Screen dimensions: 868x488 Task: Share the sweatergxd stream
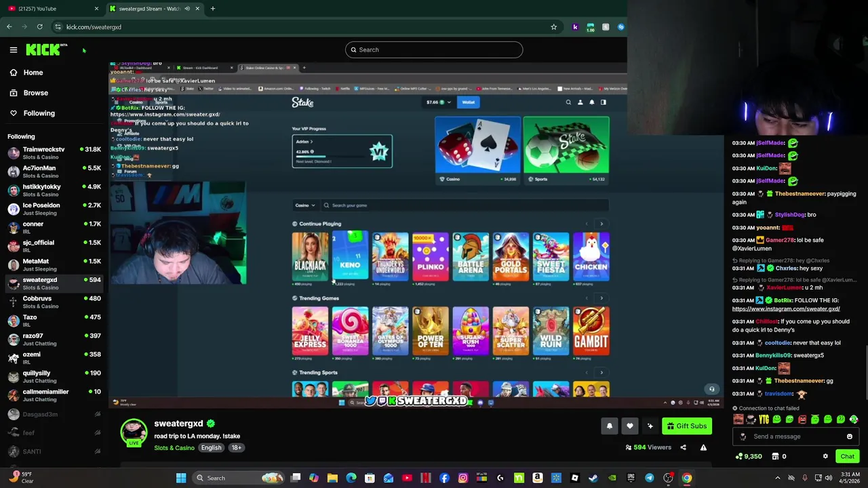pyautogui.click(x=683, y=447)
